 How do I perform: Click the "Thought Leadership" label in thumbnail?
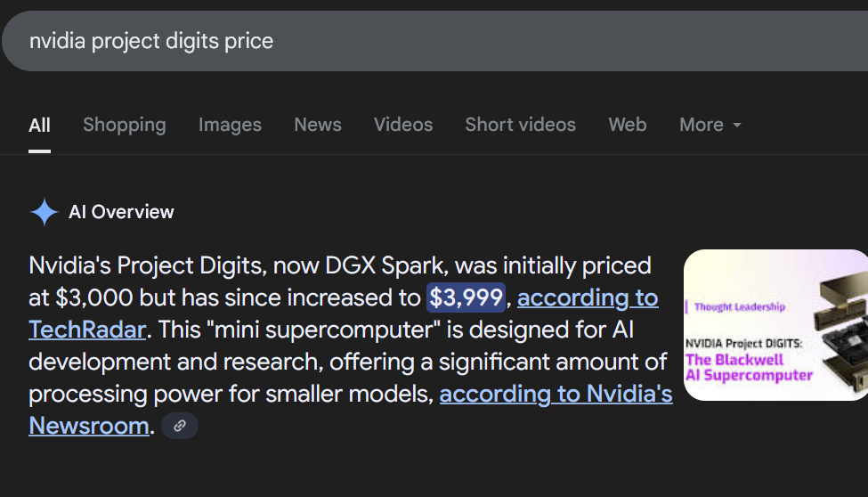pos(739,307)
